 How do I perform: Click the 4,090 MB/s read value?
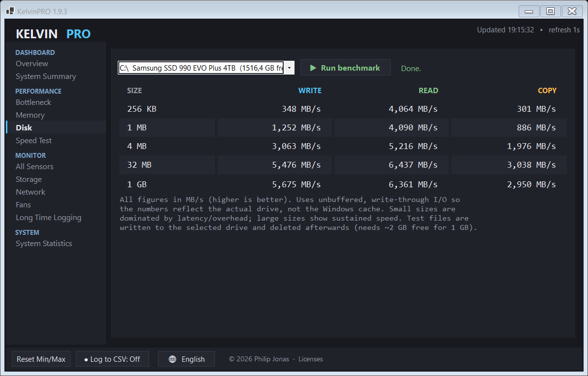pyautogui.click(x=413, y=128)
